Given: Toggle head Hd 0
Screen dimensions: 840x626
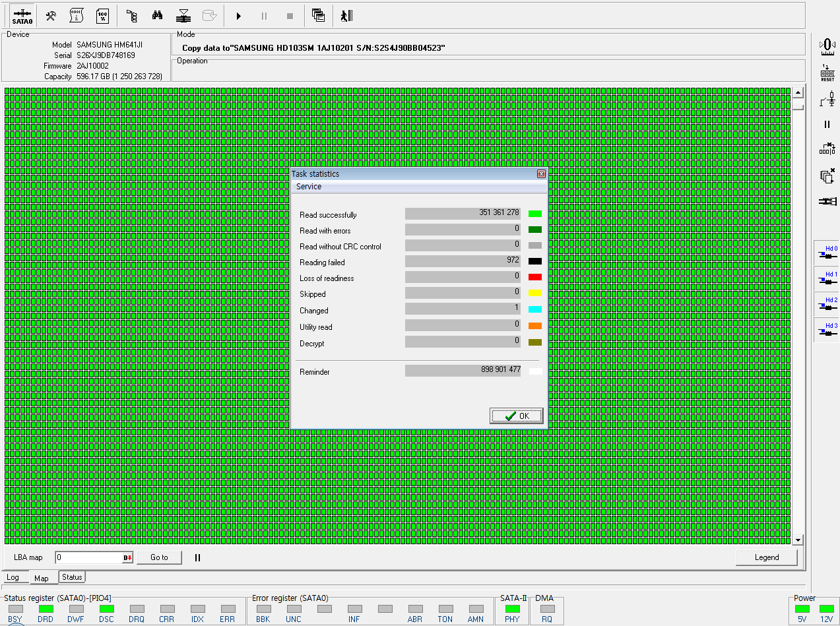Looking at the screenshot, I should 827,252.
